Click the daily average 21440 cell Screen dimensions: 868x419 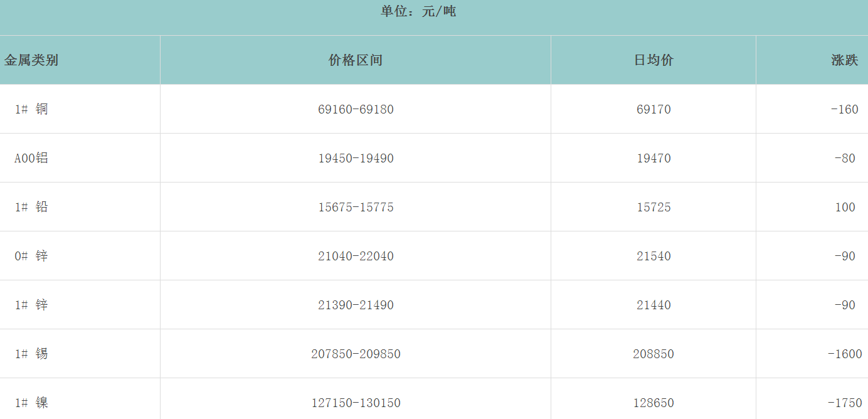[x=654, y=305]
